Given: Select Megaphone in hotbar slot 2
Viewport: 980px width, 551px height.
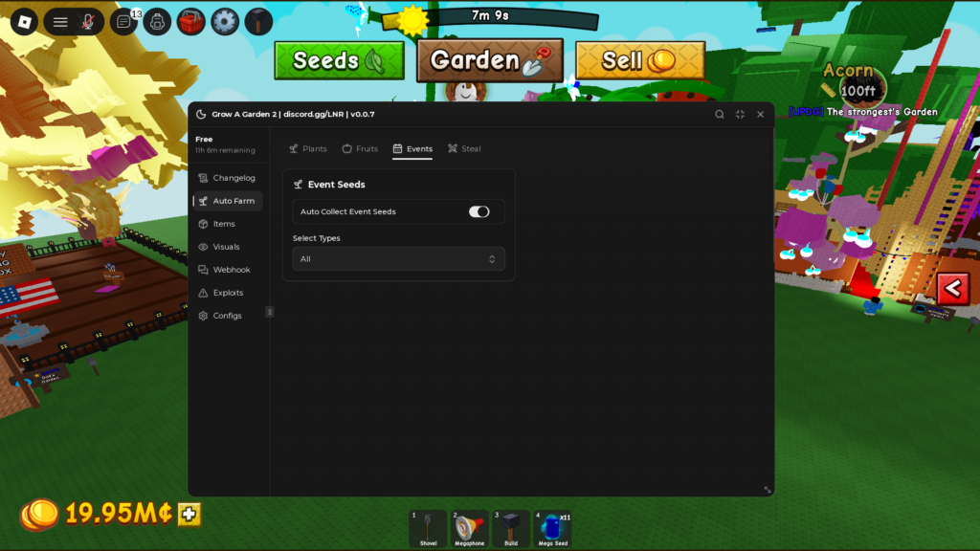Looking at the screenshot, I should coord(469,528).
